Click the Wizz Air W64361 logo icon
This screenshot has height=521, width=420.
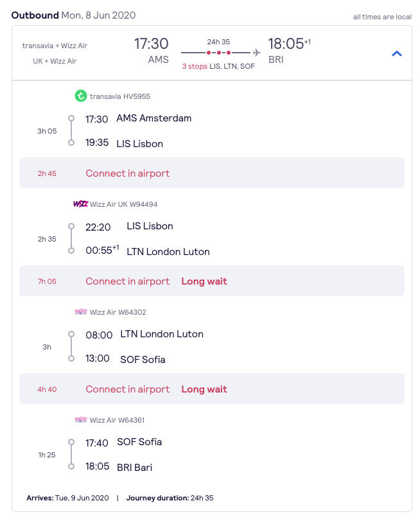(x=81, y=419)
